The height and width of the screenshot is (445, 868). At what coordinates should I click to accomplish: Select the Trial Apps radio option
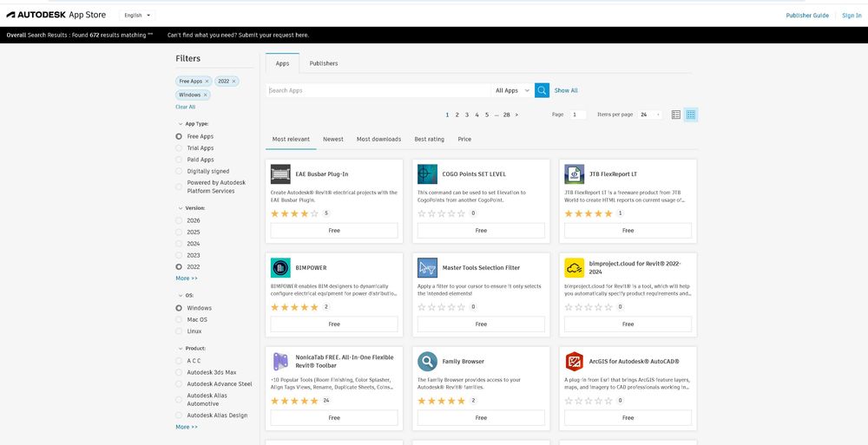pos(179,148)
